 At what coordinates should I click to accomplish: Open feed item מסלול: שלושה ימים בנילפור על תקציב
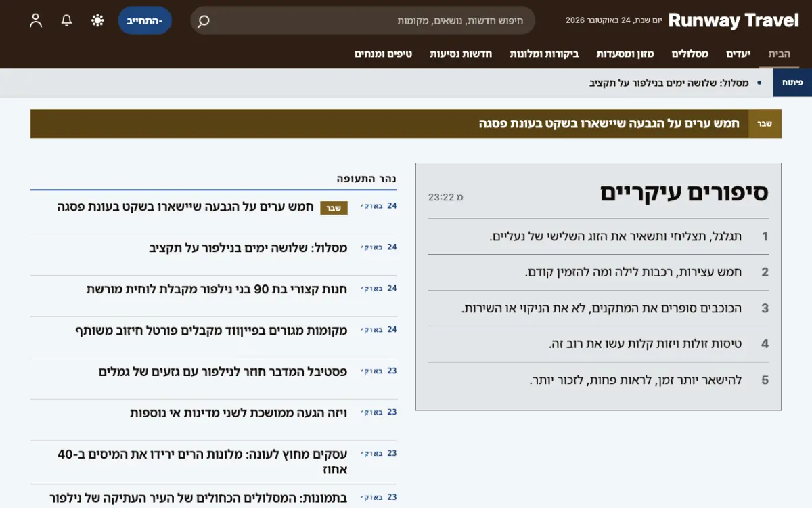click(248, 248)
